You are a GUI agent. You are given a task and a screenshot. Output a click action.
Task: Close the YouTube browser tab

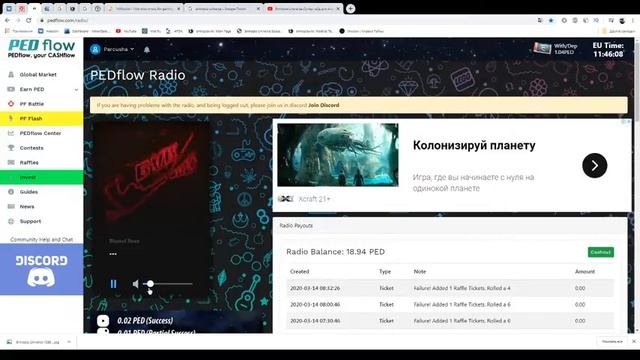[x=338, y=9]
